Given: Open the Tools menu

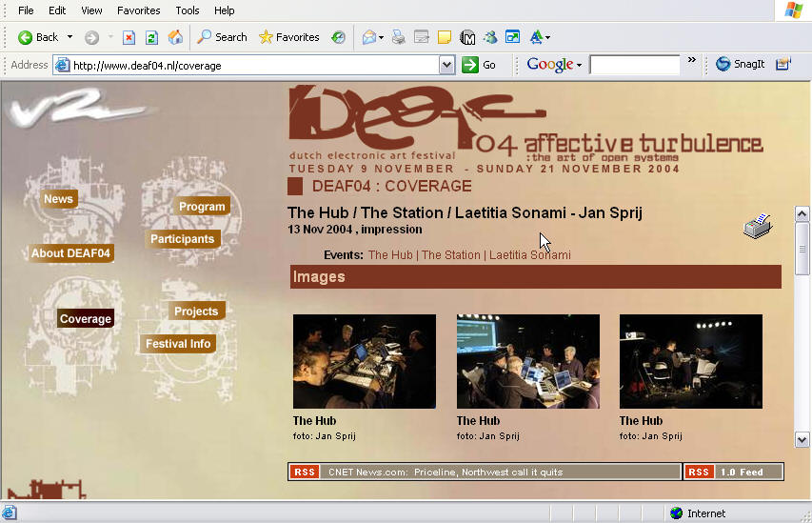Looking at the screenshot, I should coord(187,10).
